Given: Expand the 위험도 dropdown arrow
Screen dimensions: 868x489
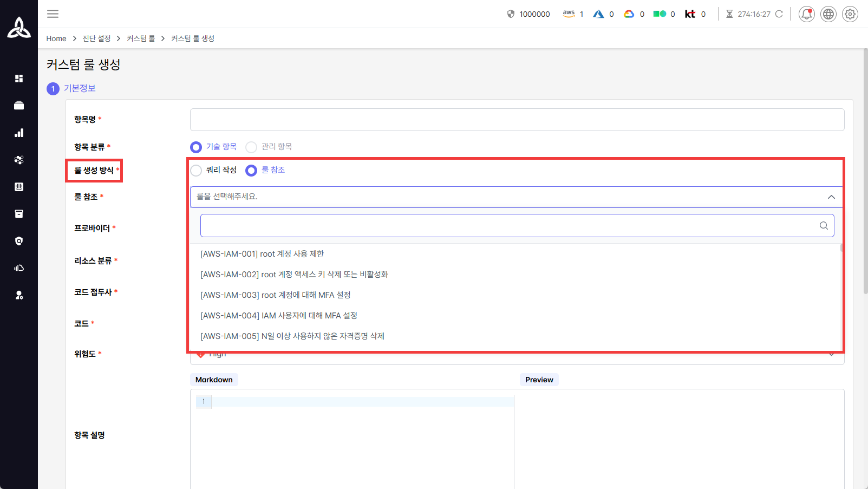Looking at the screenshot, I should tap(831, 355).
